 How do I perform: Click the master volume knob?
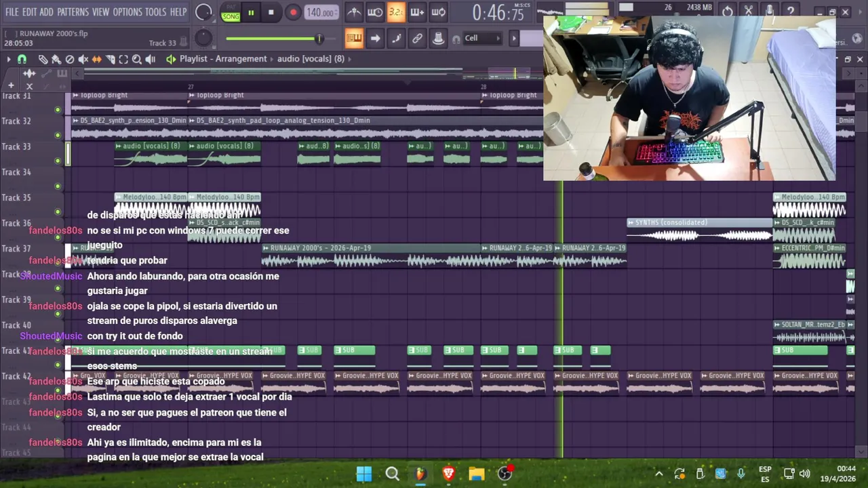203,12
